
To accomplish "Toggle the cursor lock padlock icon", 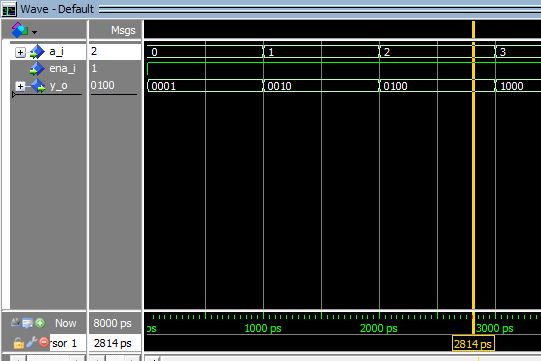I will (19, 343).
